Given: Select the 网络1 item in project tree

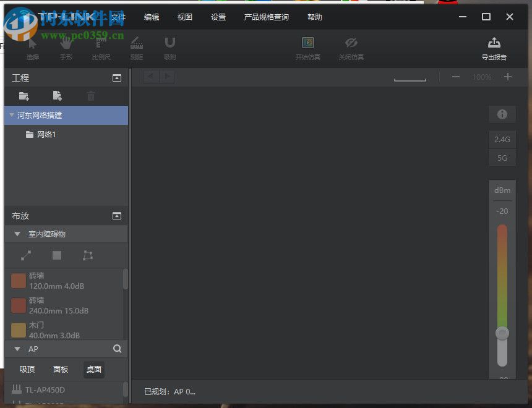Looking at the screenshot, I should click(48, 134).
